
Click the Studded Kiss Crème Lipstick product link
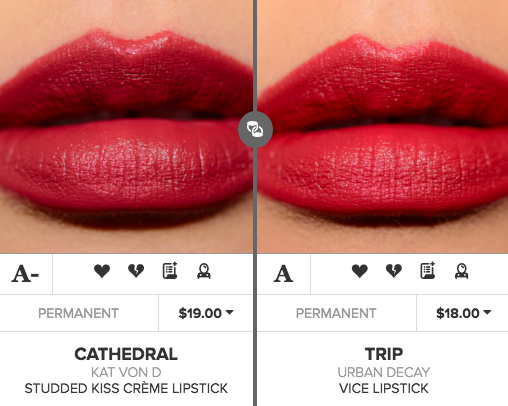pyautogui.click(x=126, y=388)
